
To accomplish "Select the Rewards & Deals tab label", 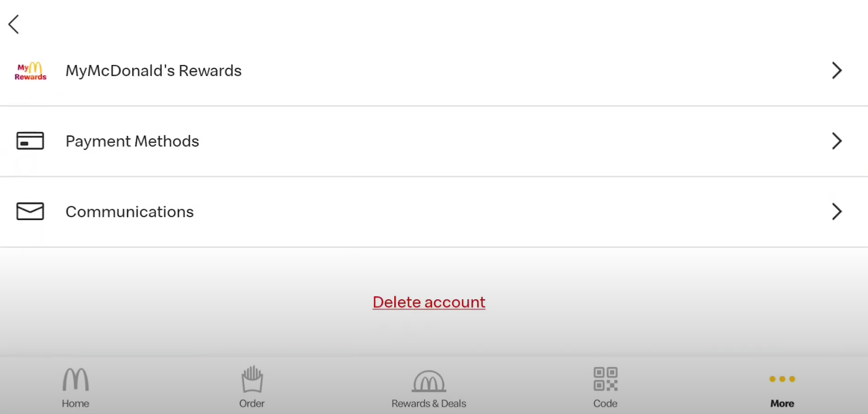I will click(x=429, y=404).
